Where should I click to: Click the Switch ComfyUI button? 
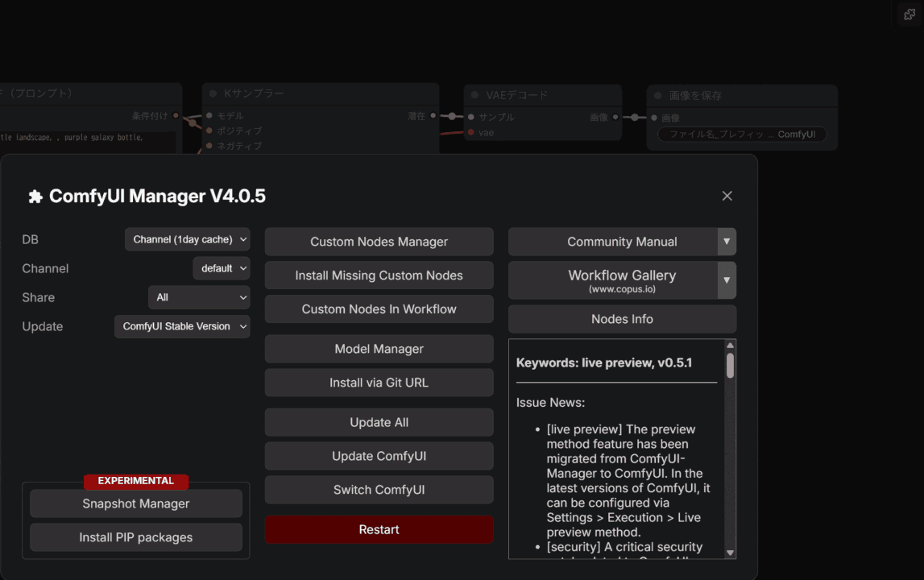[379, 490]
